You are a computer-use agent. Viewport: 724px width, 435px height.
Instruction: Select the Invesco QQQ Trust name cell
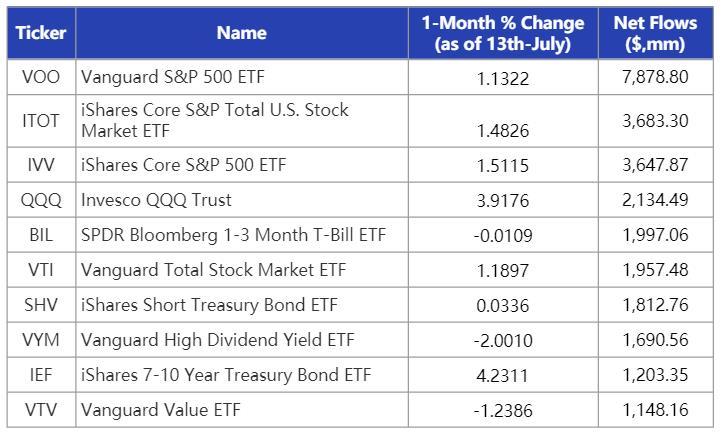click(x=156, y=200)
